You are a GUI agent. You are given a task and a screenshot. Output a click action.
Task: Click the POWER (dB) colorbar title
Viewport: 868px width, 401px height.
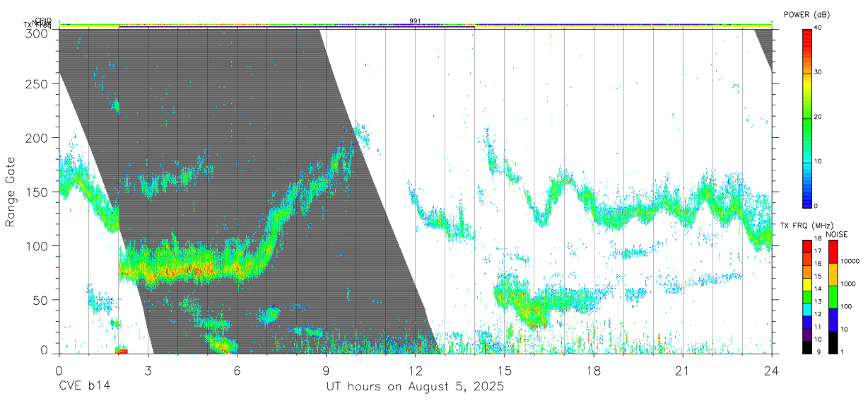[x=807, y=14]
